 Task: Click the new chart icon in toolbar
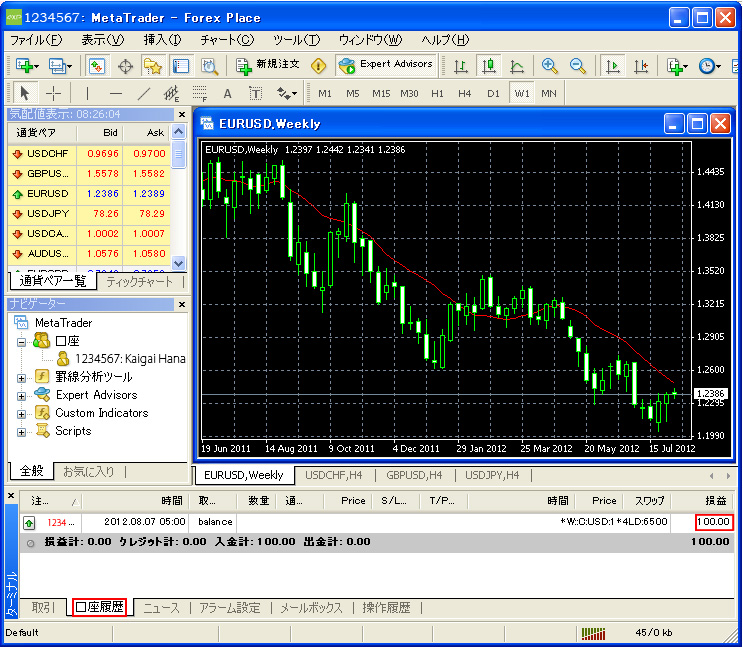(x=24, y=66)
